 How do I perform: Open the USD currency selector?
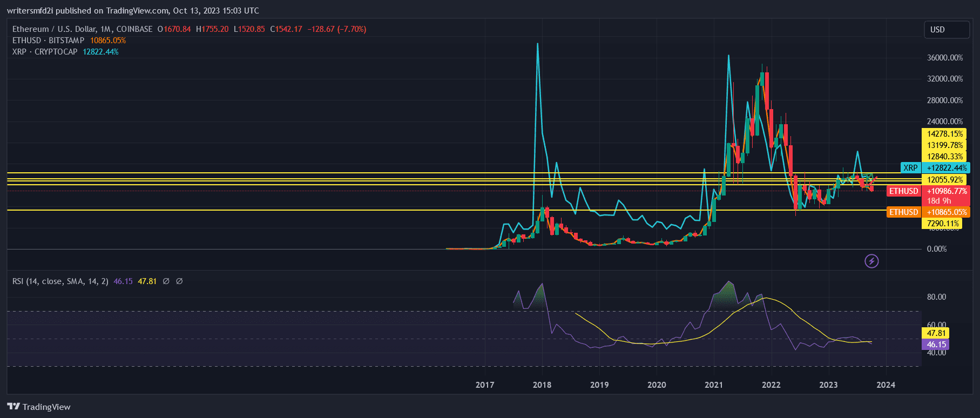pos(946,30)
